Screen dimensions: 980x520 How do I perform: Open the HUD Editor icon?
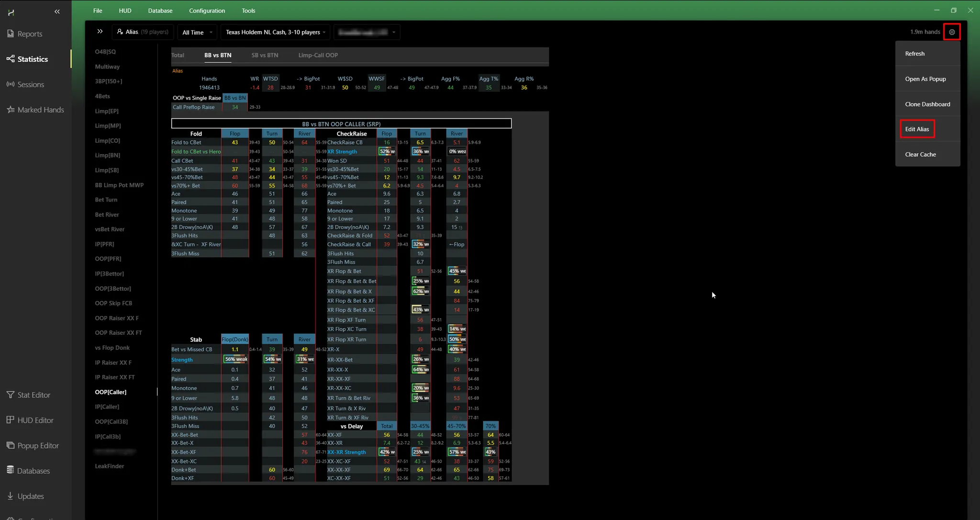pos(11,420)
